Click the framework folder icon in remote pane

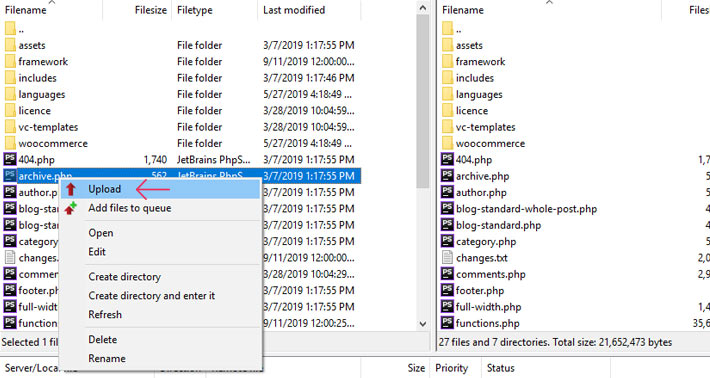447,62
